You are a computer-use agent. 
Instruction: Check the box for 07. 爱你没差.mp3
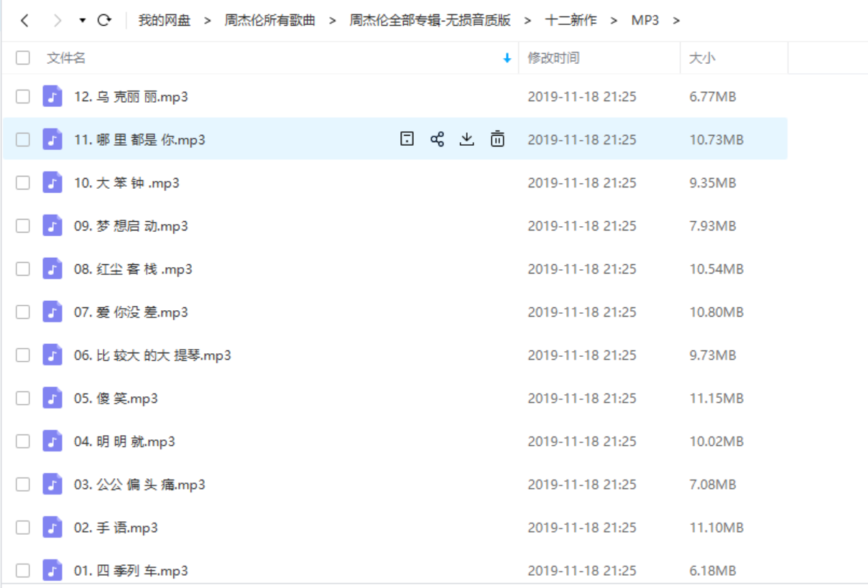coord(23,312)
